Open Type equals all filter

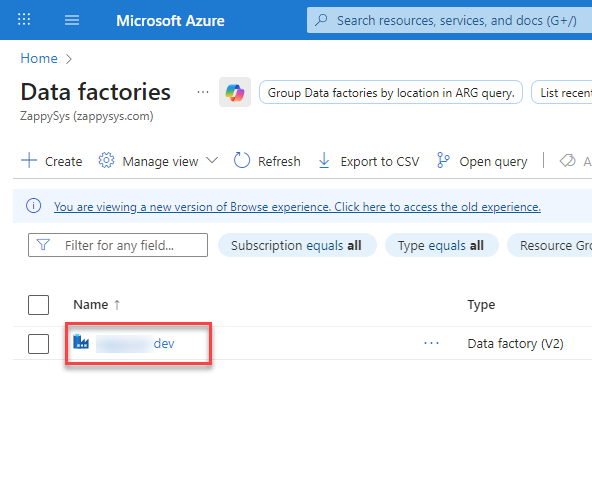pyautogui.click(x=441, y=245)
